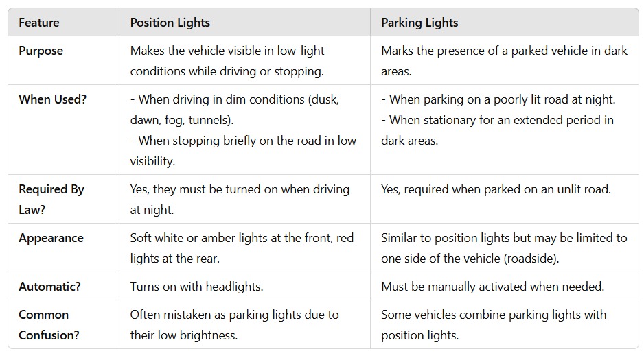This screenshot has width=644, height=360.
Task: Click the "Common Confusion?" row label
Action: click(43, 324)
